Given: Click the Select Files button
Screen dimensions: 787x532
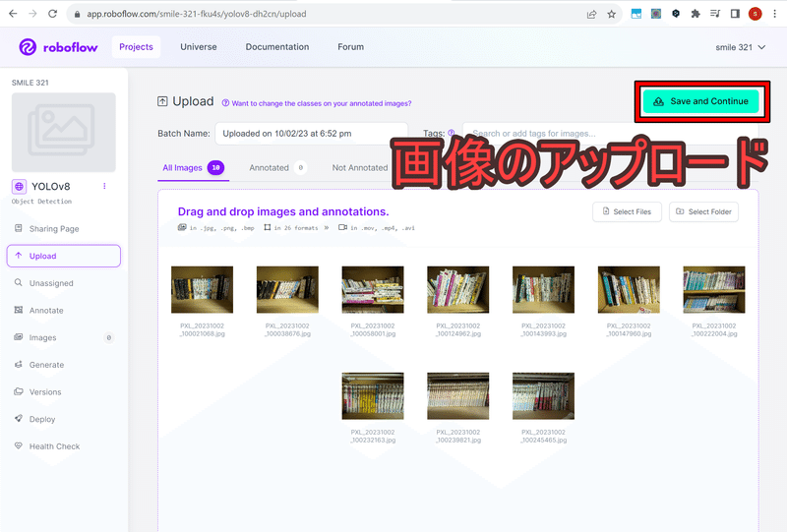Looking at the screenshot, I should 627,211.
